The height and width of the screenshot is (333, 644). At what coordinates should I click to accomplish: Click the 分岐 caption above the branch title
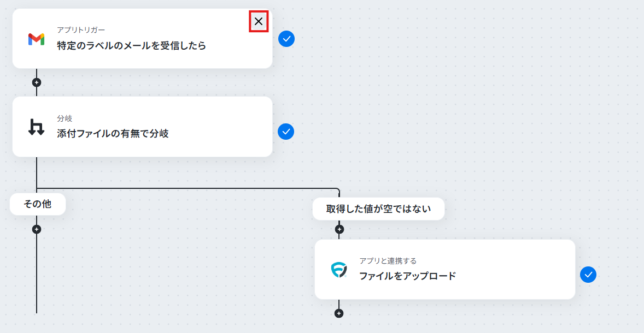[65, 118]
